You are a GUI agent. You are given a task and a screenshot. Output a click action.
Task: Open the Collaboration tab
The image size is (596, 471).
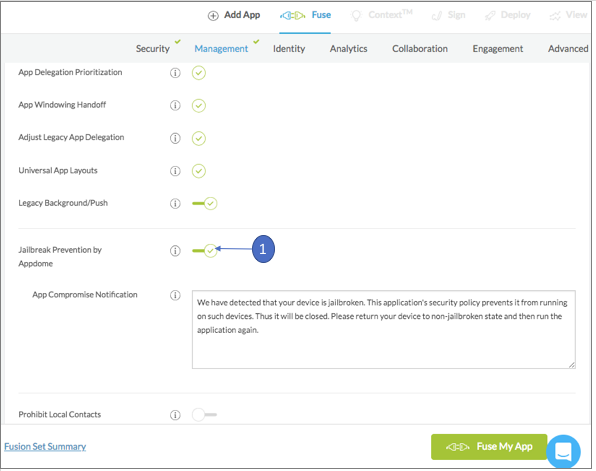(x=420, y=49)
